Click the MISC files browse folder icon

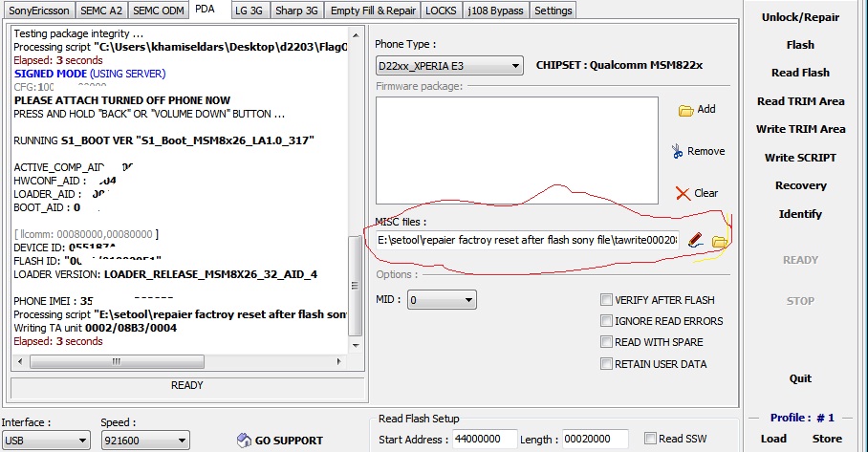[719, 241]
